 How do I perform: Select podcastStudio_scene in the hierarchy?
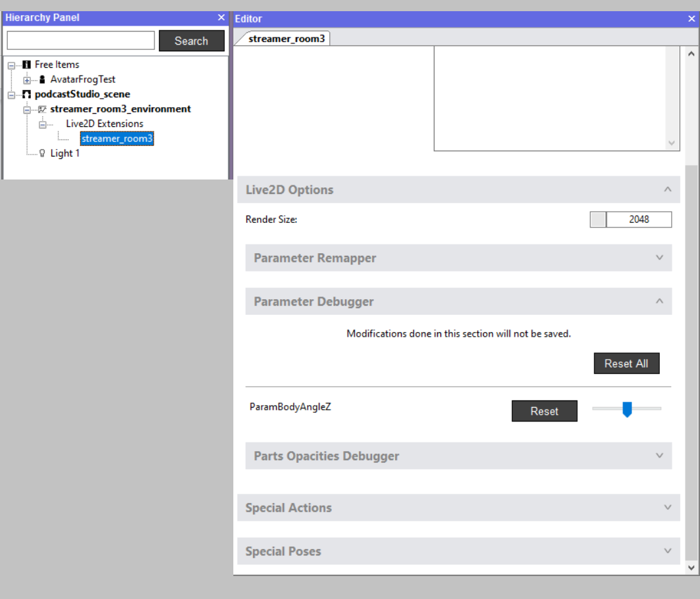tap(83, 94)
